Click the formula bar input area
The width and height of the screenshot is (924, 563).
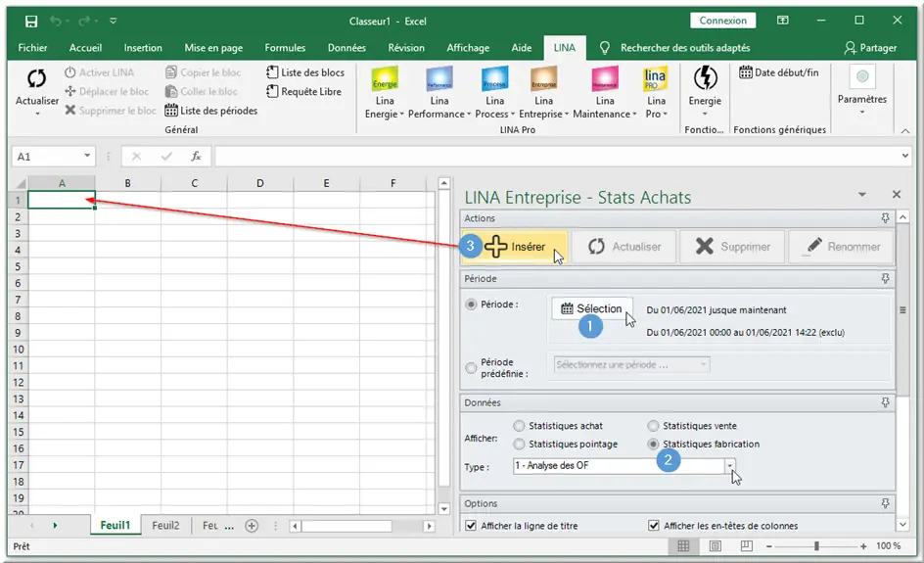[x=556, y=157]
